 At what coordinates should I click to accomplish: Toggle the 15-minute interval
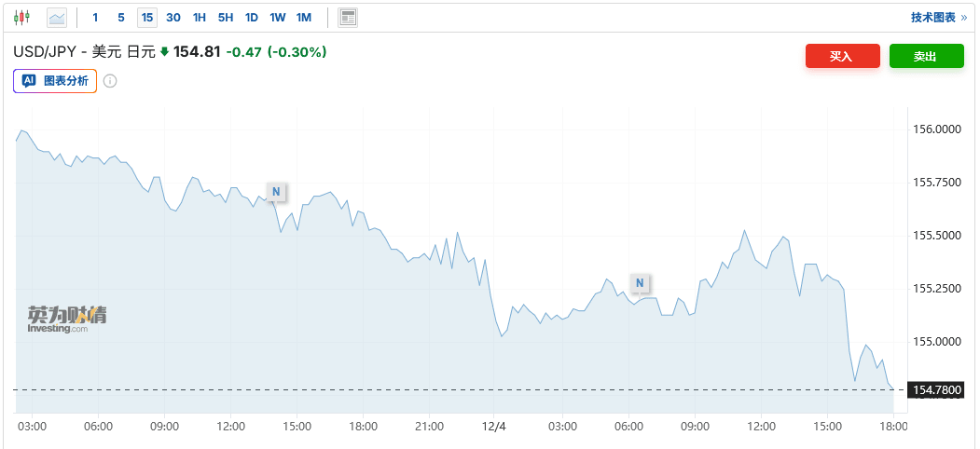[147, 17]
